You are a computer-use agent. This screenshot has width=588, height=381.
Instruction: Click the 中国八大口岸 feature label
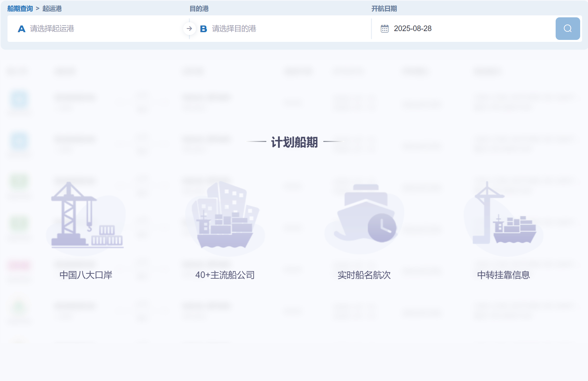tap(85, 275)
